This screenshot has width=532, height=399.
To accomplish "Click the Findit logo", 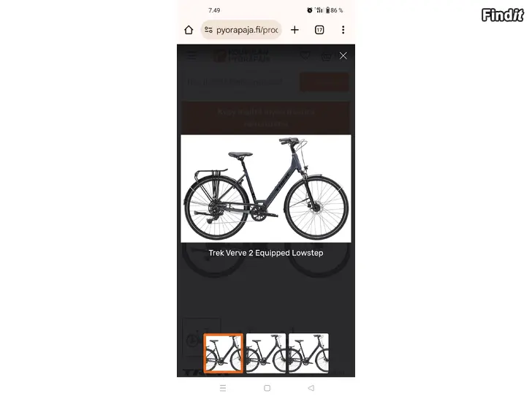I will 503,15.
